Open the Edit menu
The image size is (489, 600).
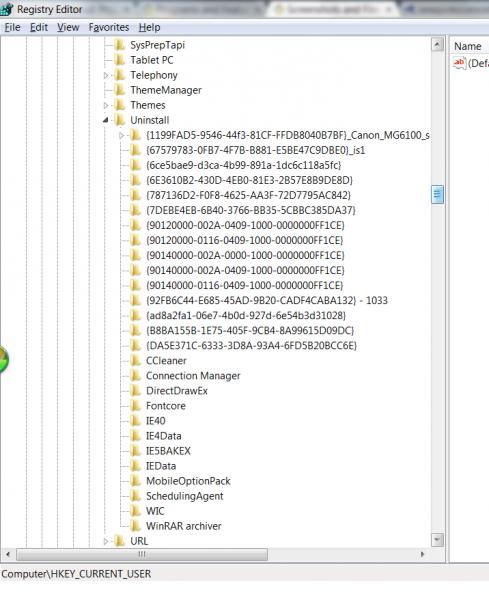tap(39, 28)
